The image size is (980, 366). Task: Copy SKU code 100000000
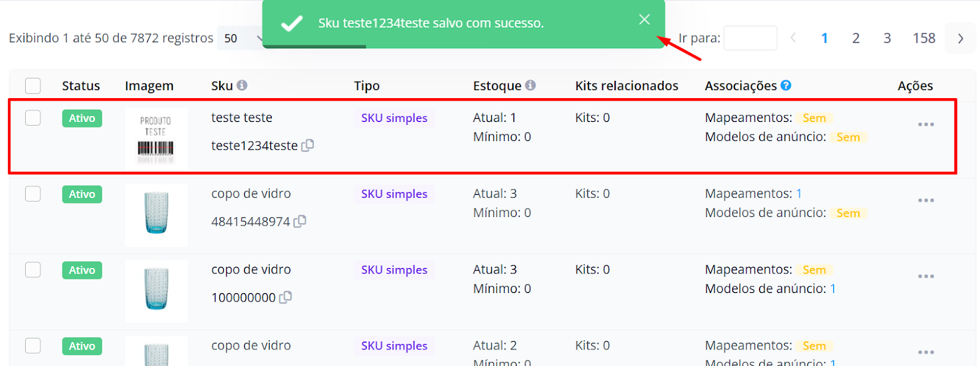coord(285,297)
